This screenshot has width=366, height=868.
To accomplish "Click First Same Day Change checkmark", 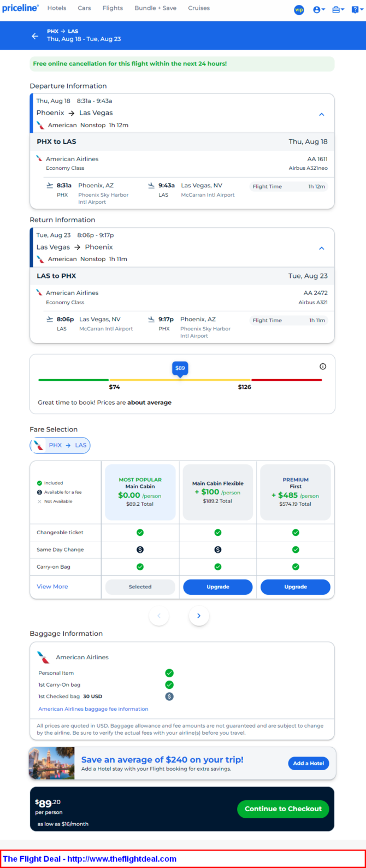I will click(296, 550).
